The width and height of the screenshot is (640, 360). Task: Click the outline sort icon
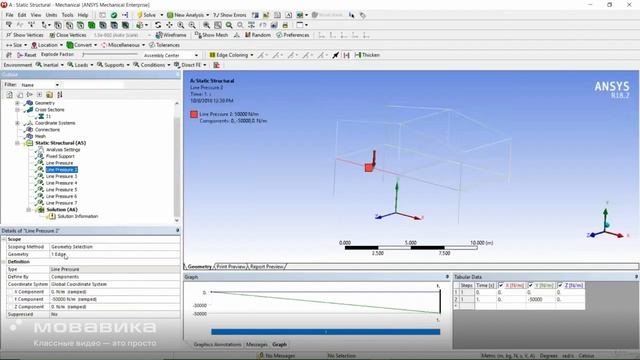60,95
